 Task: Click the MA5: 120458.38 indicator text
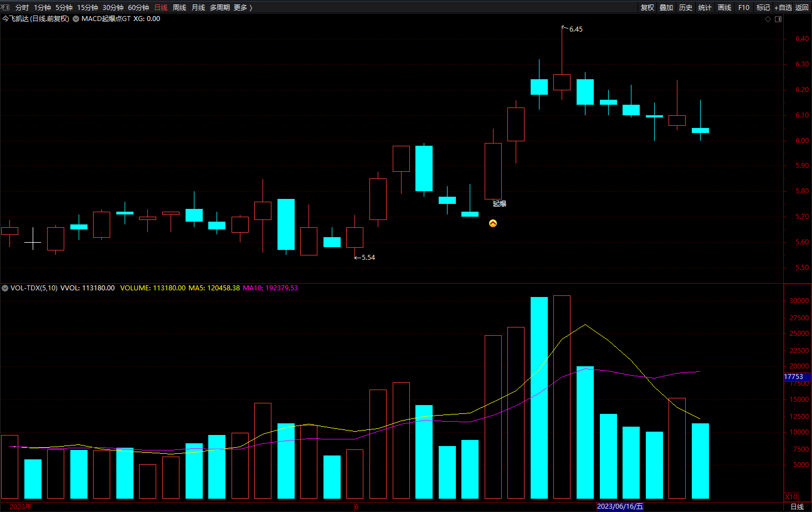[x=214, y=288]
